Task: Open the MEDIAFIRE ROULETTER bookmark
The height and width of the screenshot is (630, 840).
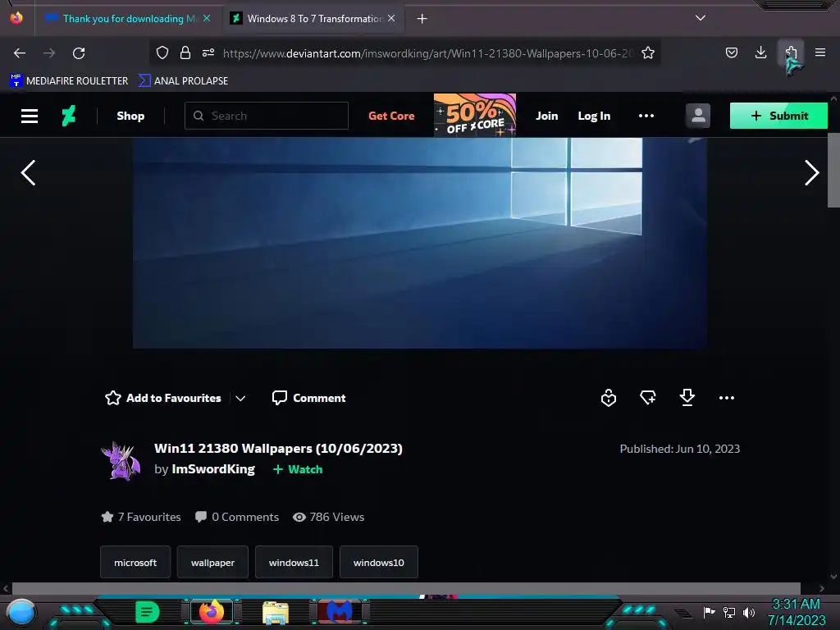Action: pos(70,81)
